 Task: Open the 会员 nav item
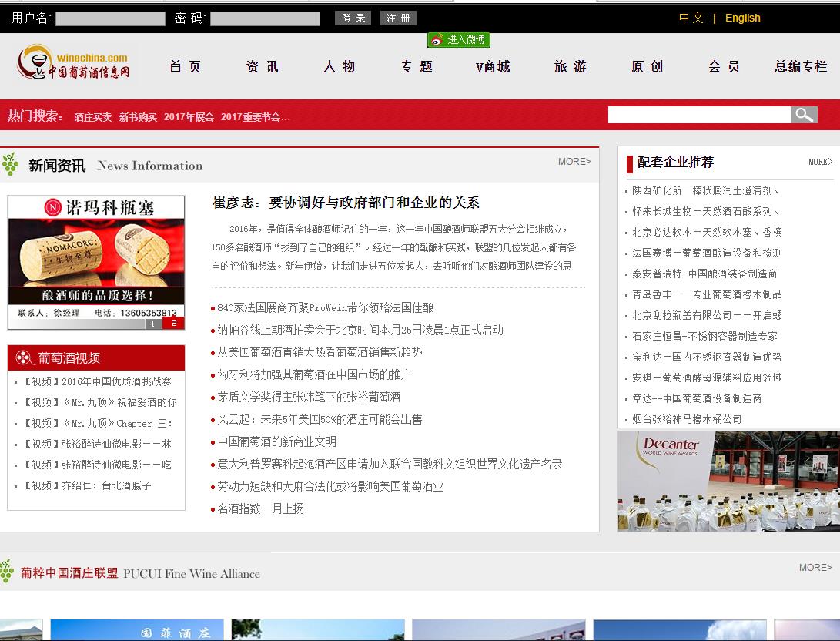coord(724,66)
